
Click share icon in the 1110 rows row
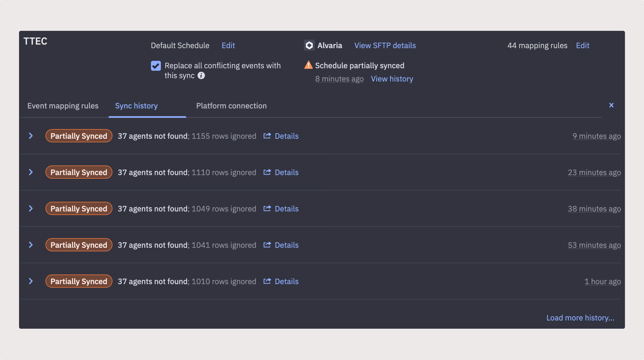267,172
